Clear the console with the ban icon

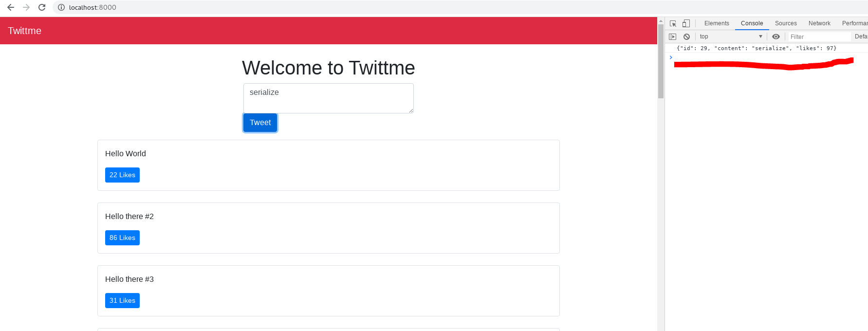(x=686, y=37)
